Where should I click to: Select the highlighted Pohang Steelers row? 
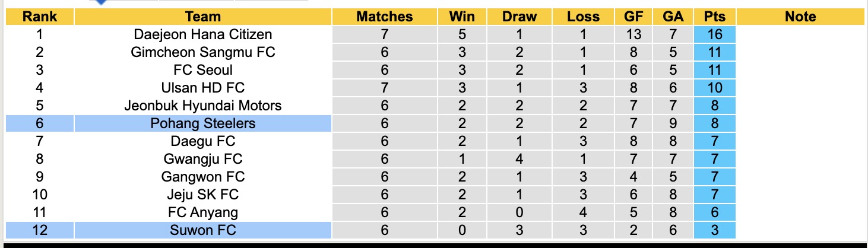click(x=202, y=123)
